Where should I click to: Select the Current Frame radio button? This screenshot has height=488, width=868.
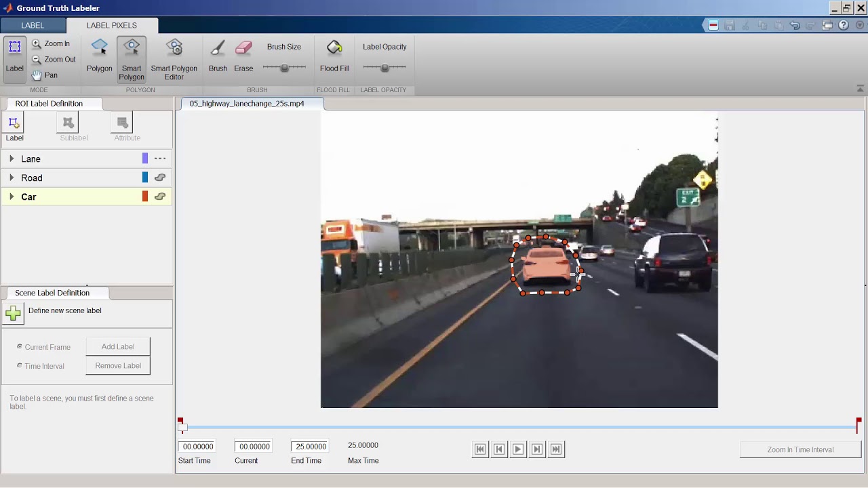coord(20,346)
